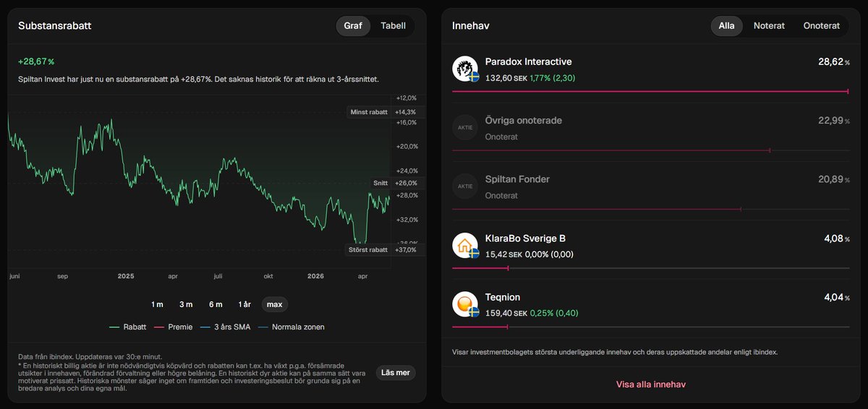Click the Spiltan Fonder AKTIE placeholder icon
The height and width of the screenshot is (409, 868).
[x=465, y=186]
